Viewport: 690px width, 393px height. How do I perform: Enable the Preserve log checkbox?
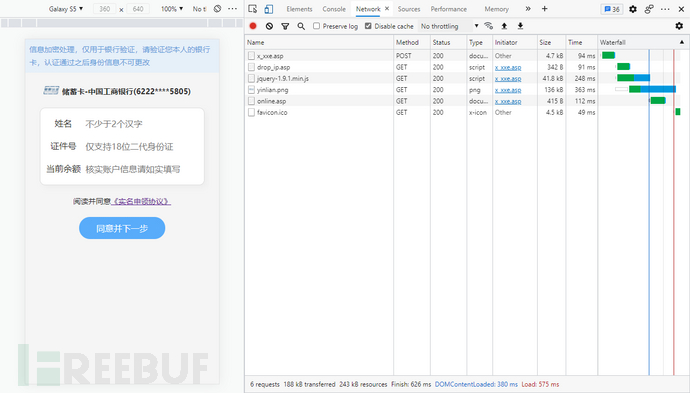click(316, 26)
